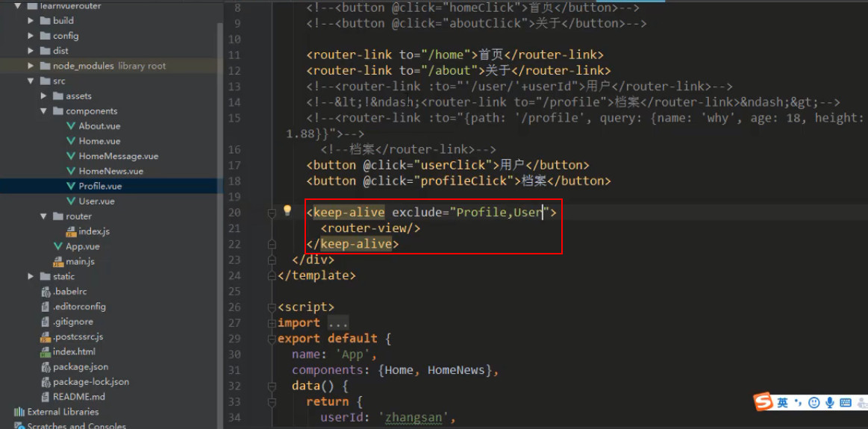Expand the assets folder arrow
Image resolution: width=868 pixels, height=429 pixels.
point(44,95)
